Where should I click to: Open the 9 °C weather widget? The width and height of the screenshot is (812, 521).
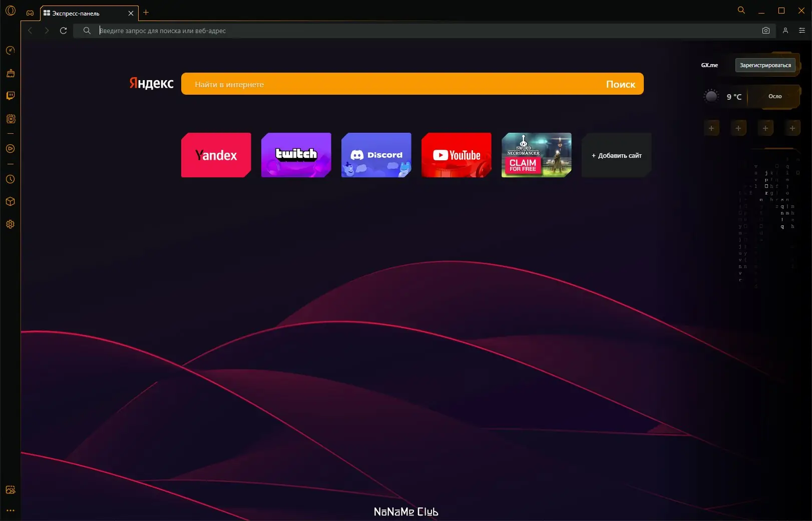click(723, 97)
